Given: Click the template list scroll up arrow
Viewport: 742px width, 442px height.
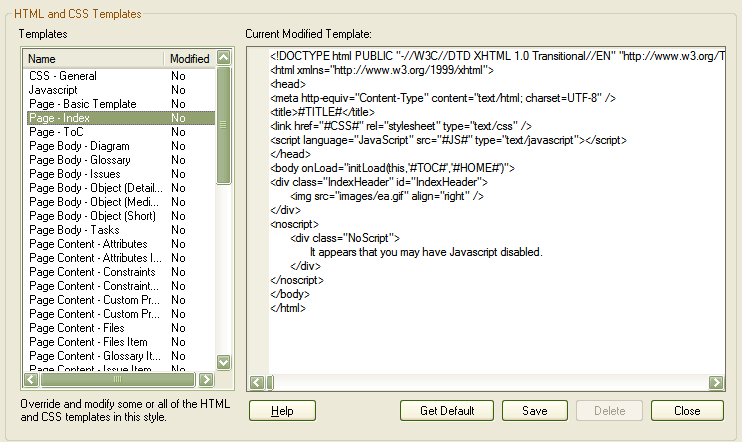Looking at the screenshot, I should [223, 58].
